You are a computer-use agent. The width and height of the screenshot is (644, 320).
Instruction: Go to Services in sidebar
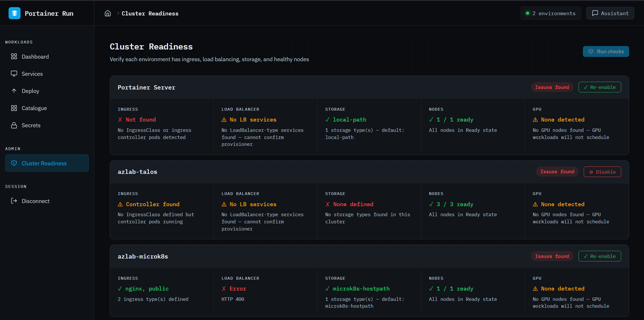[x=32, y=74]
